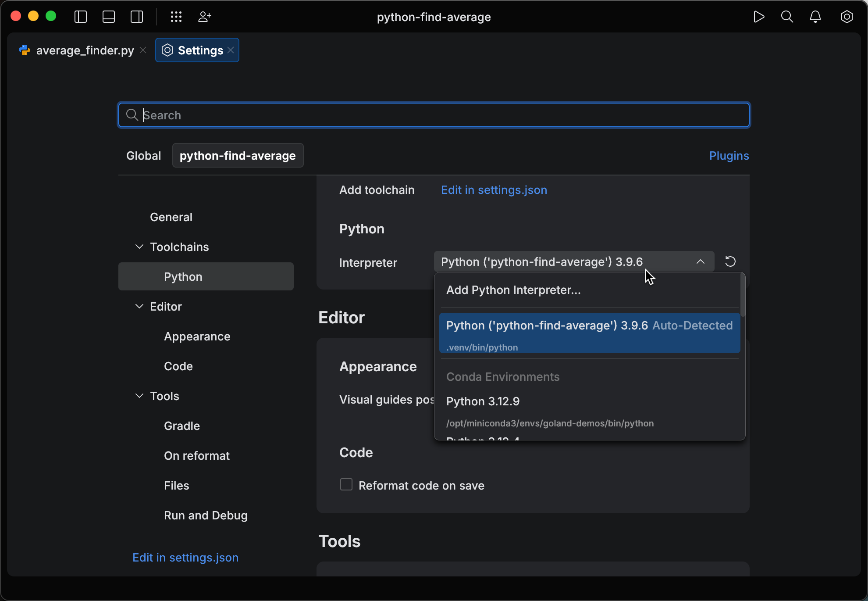Screen dimensions: 868x601
Task: Toggle the right dock panel
Action: (136, 17)
